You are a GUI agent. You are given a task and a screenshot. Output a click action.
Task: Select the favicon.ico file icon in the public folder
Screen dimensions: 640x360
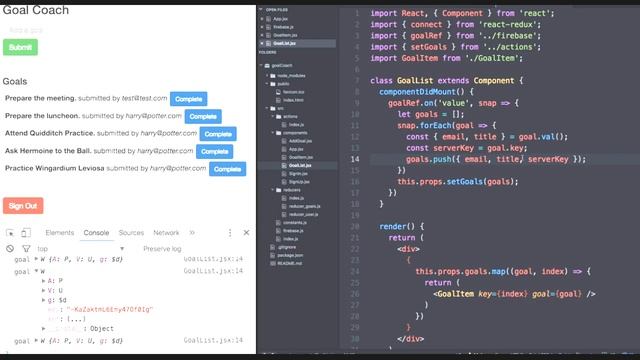pos(278,92)
